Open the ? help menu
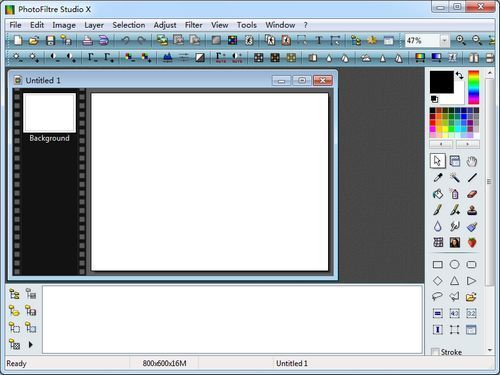Viewport: 500px width, 375px height. pyautogui.click(x=305, y=25)
